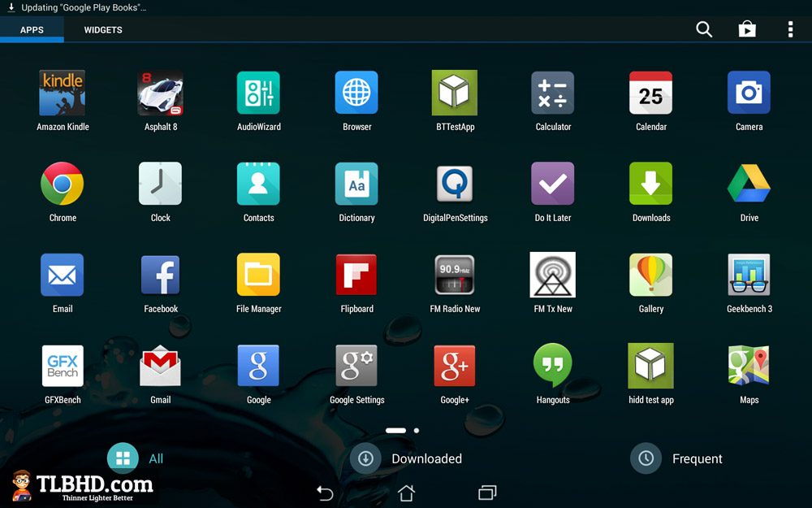Image resolution: width=812 pixels, height=508 pixels.
Task: Open the Dictionary app
Action: tap(356, 184)
